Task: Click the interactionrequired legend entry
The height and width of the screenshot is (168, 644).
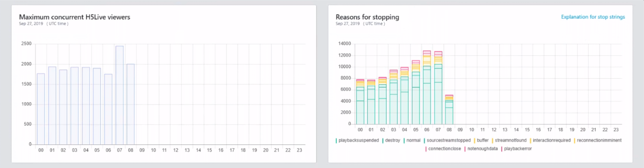Action: (551, 140)
